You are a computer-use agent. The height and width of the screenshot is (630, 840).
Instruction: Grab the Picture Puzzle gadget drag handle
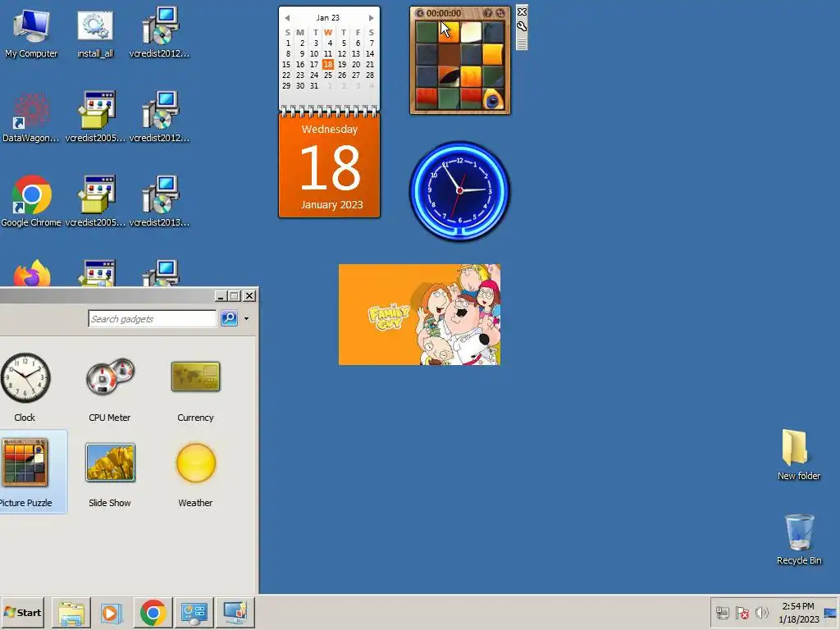pyautogui.click(x=522, y=43)
